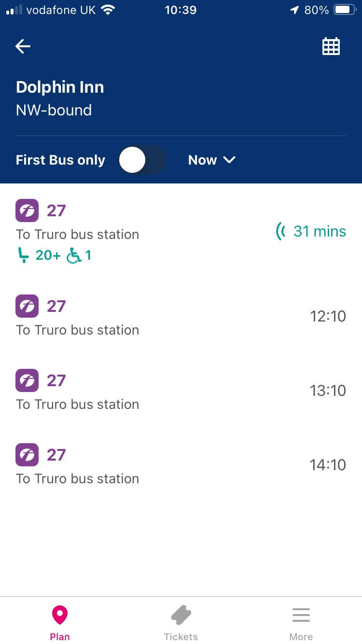The width and height of the screenshot is (362, 644).
Task: Tap the First Bus logo beside 31 mins
Action: pos(27,211)
